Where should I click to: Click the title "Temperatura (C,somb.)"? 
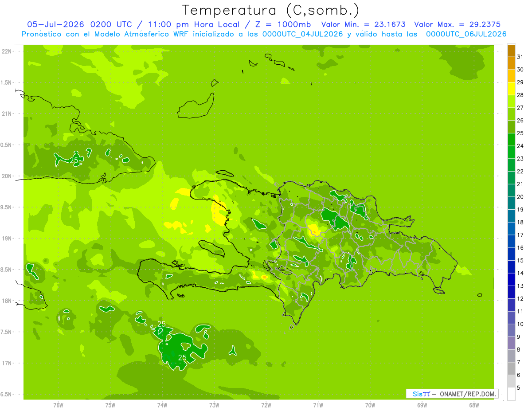(271, 10)
